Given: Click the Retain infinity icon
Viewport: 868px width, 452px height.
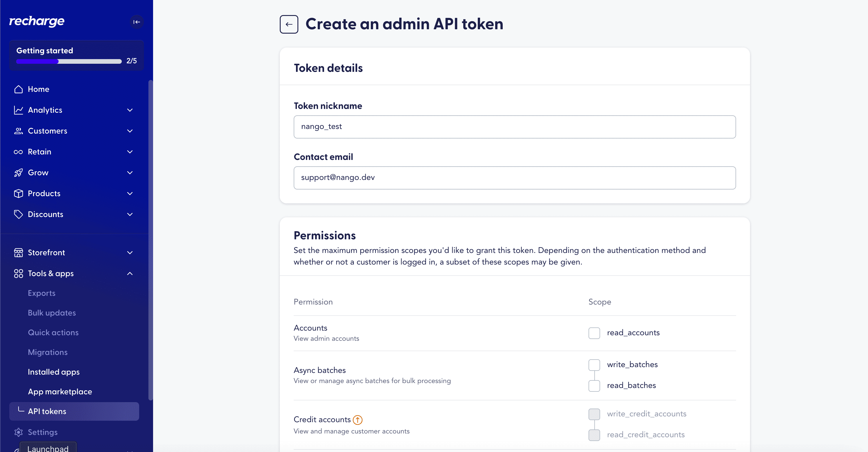Looking at the screenshot, I should point(19,152).
